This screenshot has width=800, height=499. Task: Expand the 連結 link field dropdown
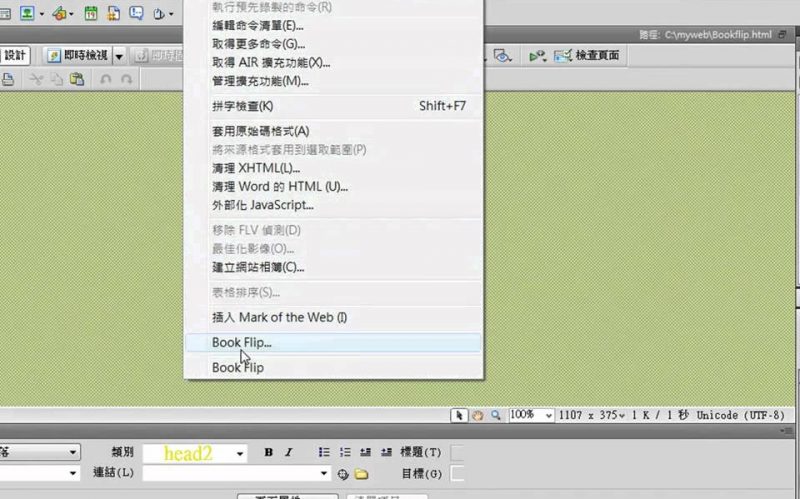tap(324, 473)
